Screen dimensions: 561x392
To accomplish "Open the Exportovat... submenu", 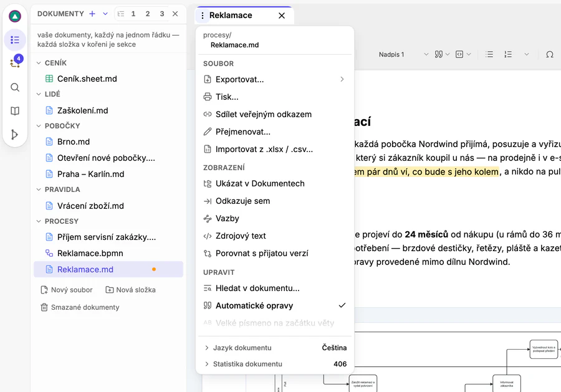I will pos(275,79).
